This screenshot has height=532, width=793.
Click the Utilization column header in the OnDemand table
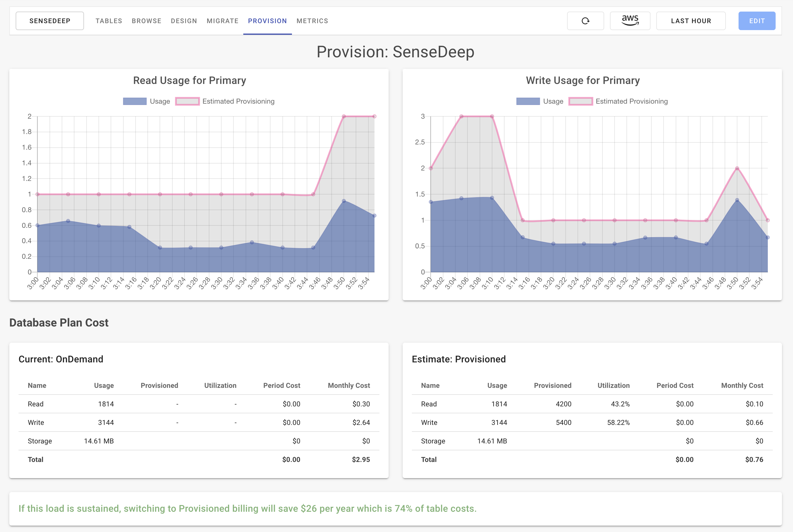click(x=220, y=386)
